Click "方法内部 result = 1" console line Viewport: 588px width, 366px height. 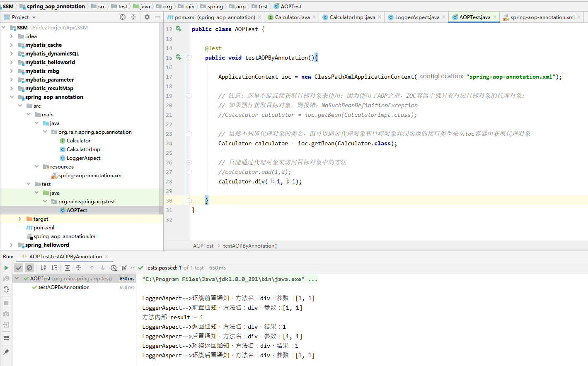[173, 317]
